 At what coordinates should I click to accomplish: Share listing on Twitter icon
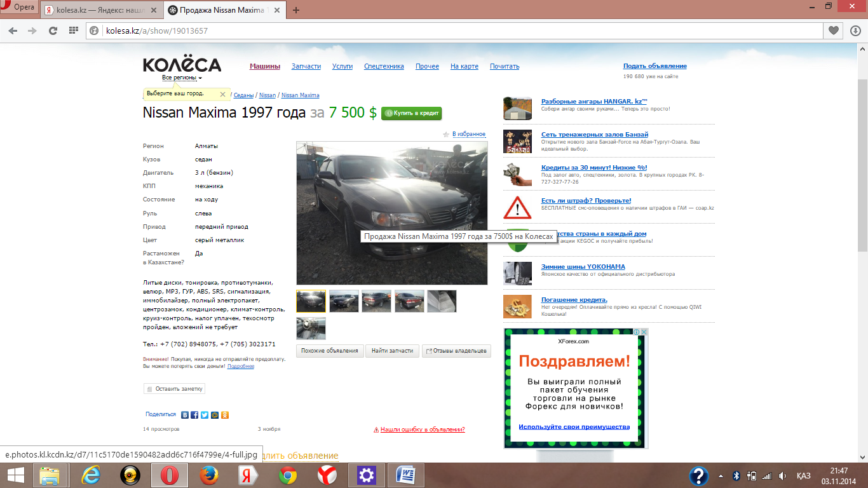(205, 415)
